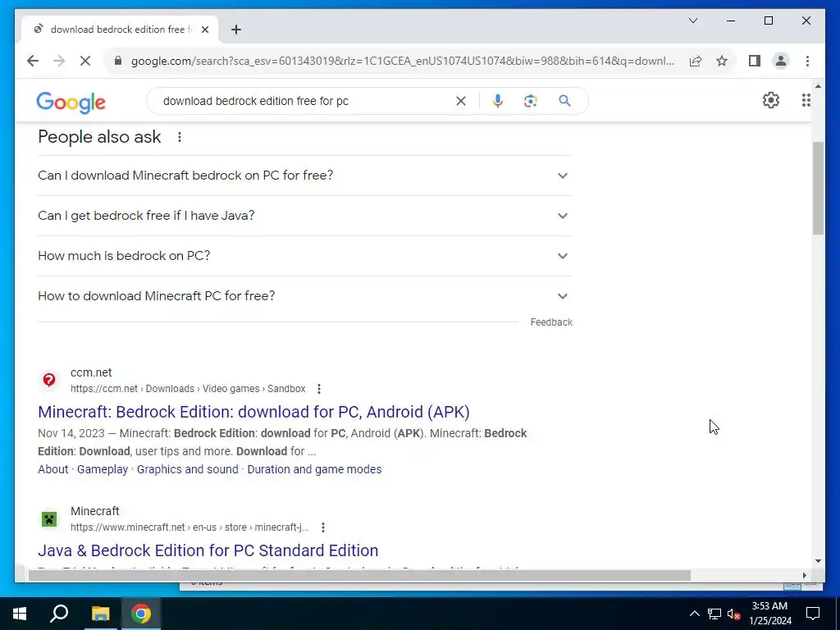Viewport: 840px width, 630px height.
Task: Click the vertical scrollbar thumb
Action: click(x=818, y=188)
